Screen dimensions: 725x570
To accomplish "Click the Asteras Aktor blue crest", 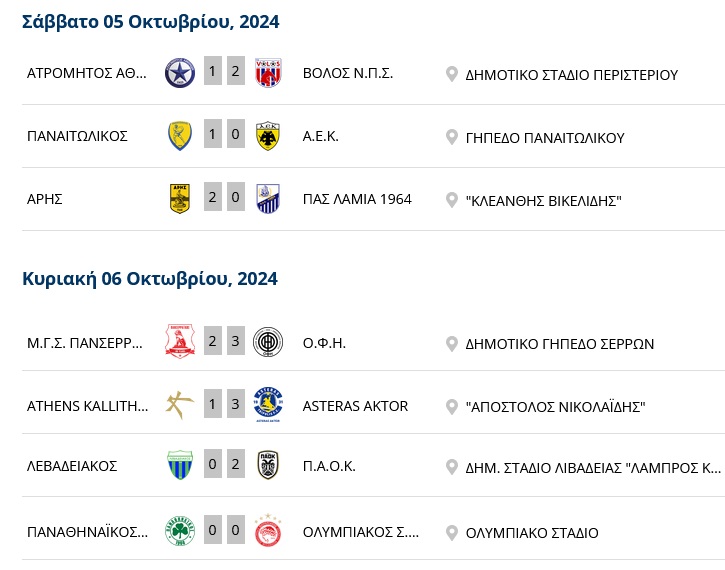I will (268, 405).
